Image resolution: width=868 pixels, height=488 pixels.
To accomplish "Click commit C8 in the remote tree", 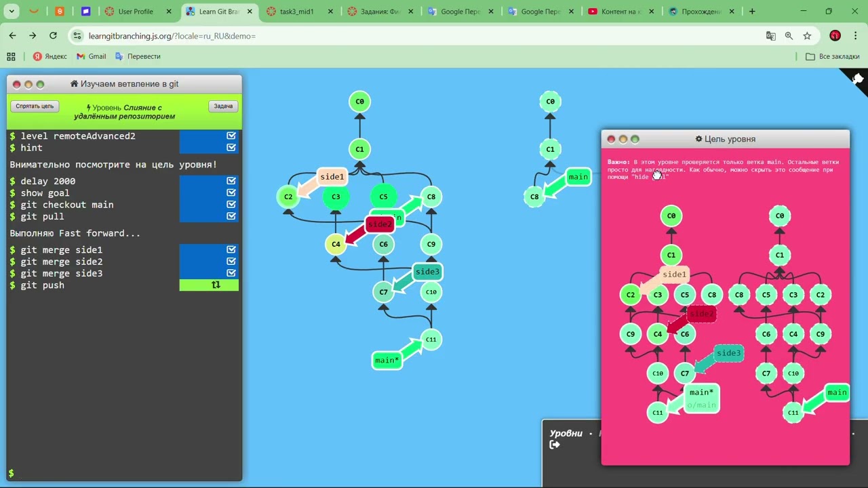I will click(534, 197).
